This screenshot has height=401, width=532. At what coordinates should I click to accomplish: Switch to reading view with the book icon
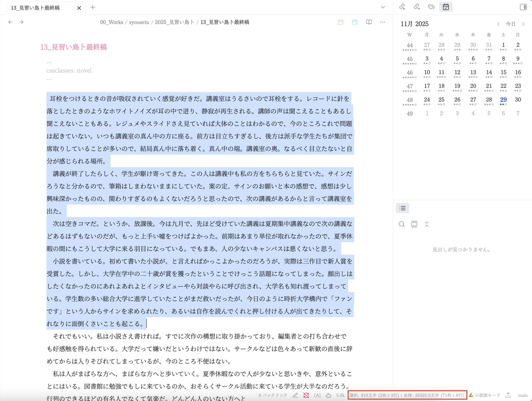coord(369,22)
